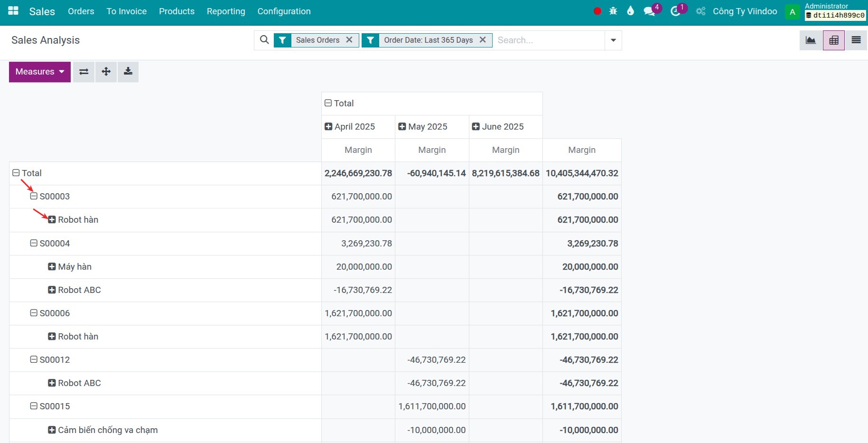
Task: Expand all pivot rows and columns
Action: pyautogui.click(x=106, y=72)
